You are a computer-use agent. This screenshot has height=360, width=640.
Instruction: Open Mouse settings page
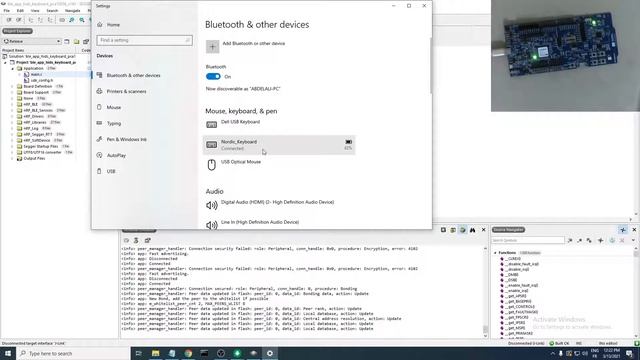113,107
